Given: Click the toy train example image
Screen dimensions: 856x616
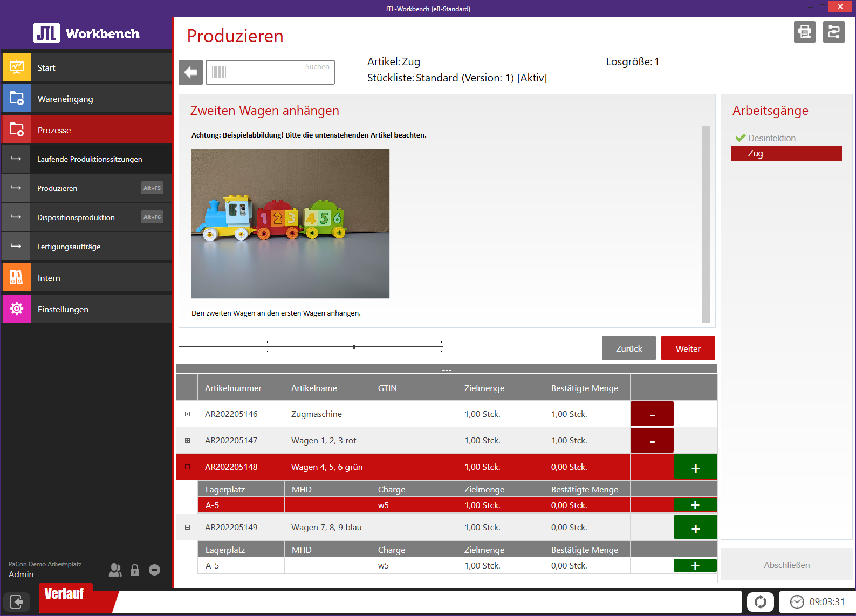Looking at the screenshot, I should coord(290,224).
